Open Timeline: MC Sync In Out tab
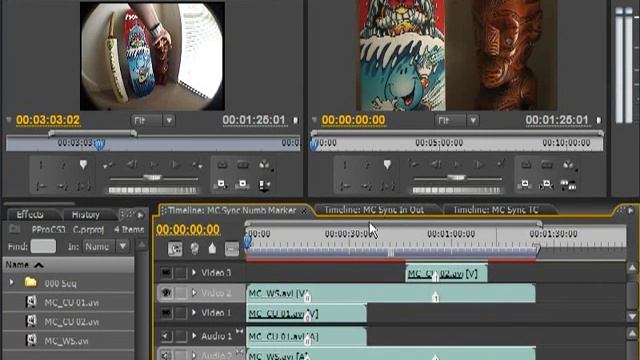Image resolution: width=640 pixels, height=360 pixels. tap(374, 210)
